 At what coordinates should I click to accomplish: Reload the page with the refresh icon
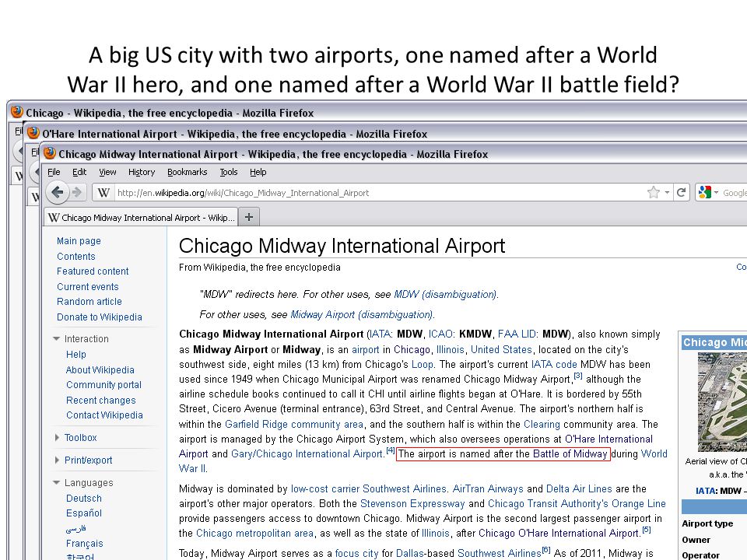click(x=682, y=192)
